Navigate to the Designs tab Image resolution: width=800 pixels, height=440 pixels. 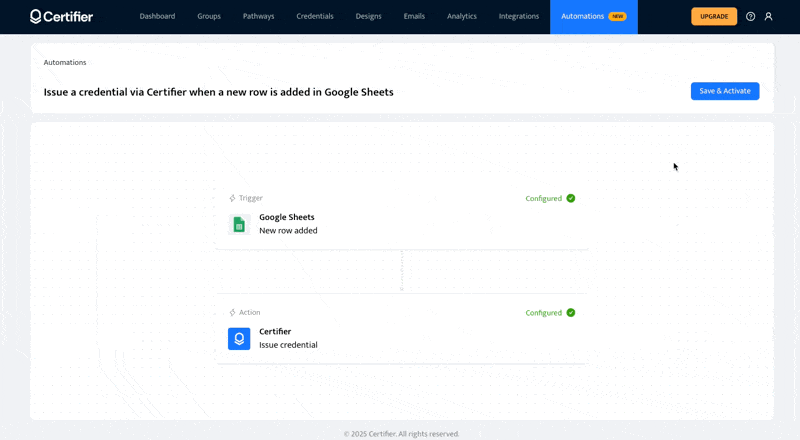[x=368, y=16]
